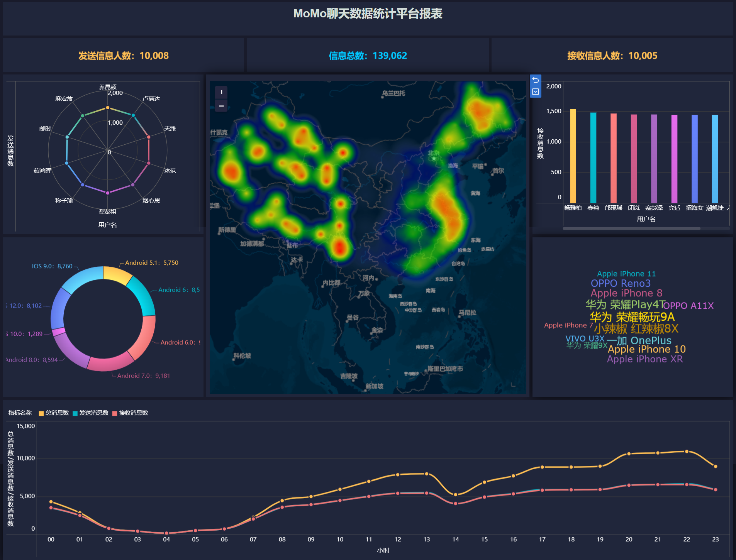Click 'Apple iPhone 8' in the word cloud
736x560 pixels.
(x=626, y=293)
